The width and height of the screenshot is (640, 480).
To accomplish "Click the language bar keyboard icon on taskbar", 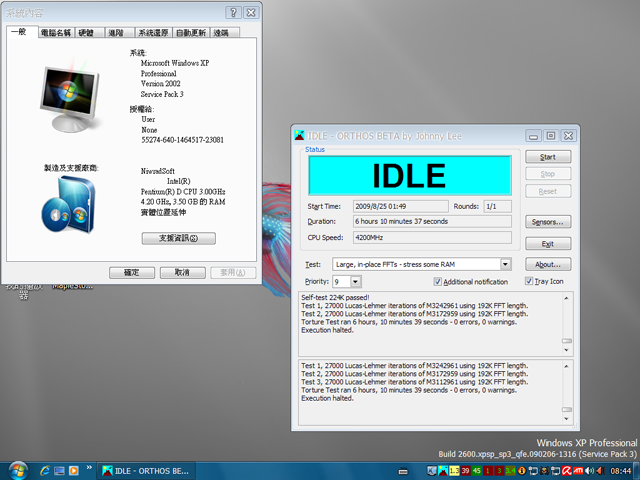I will point(403,471).
